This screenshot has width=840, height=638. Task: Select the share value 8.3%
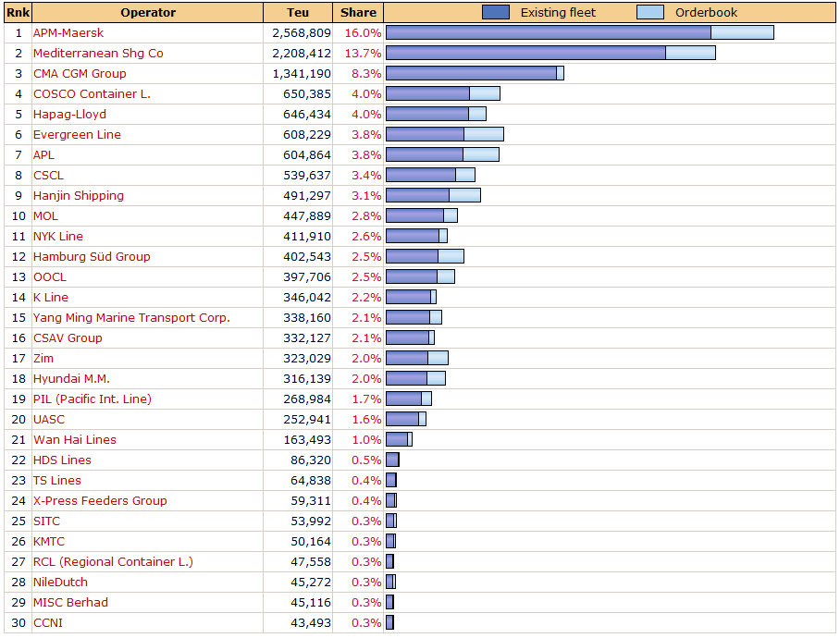(366, 74)
